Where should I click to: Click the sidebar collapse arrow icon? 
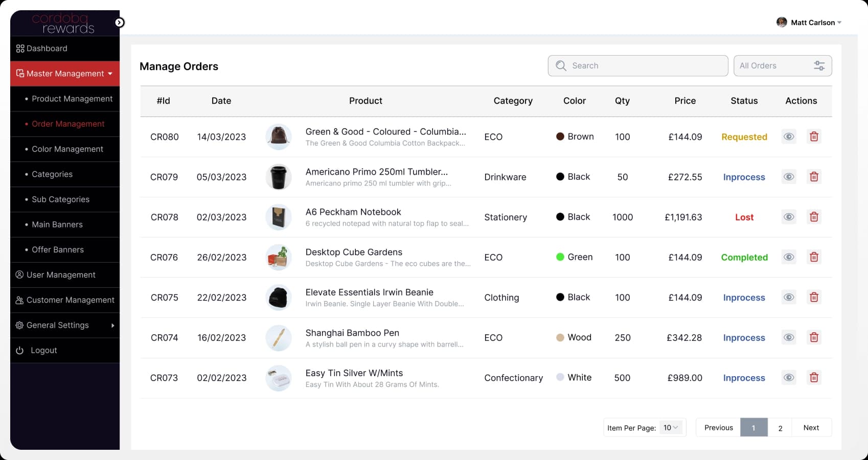pos(119,22)
